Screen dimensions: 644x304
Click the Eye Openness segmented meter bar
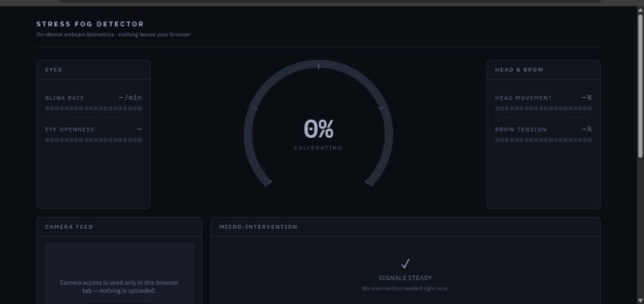93,140
